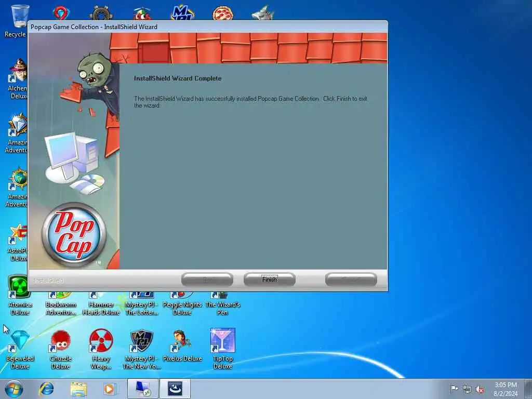Image resolution: width=532 pixels, height=399 pixels.
Task: Select the Bookworm Adventures desktop shortcut
Action: (x=61, y=304)
